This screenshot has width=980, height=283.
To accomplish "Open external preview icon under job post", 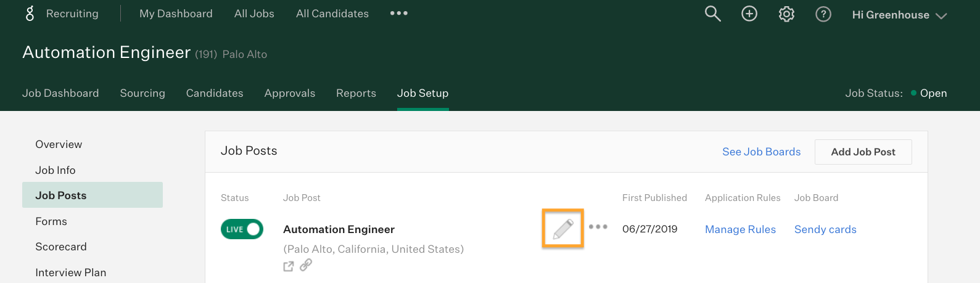I will [289, 266].
